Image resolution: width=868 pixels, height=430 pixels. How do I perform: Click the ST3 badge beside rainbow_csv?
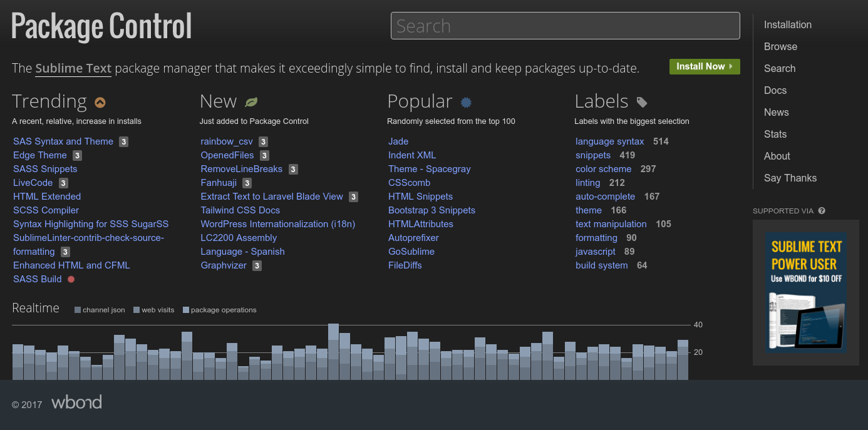(x=264, y=142)
